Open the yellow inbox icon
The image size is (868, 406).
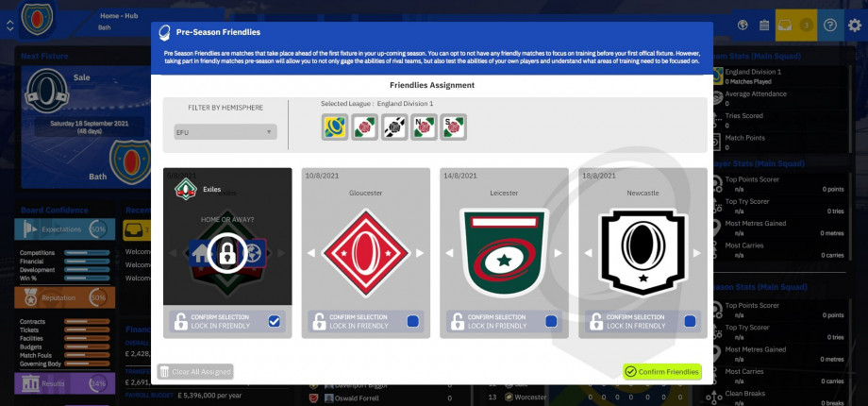tap(784, 25)
